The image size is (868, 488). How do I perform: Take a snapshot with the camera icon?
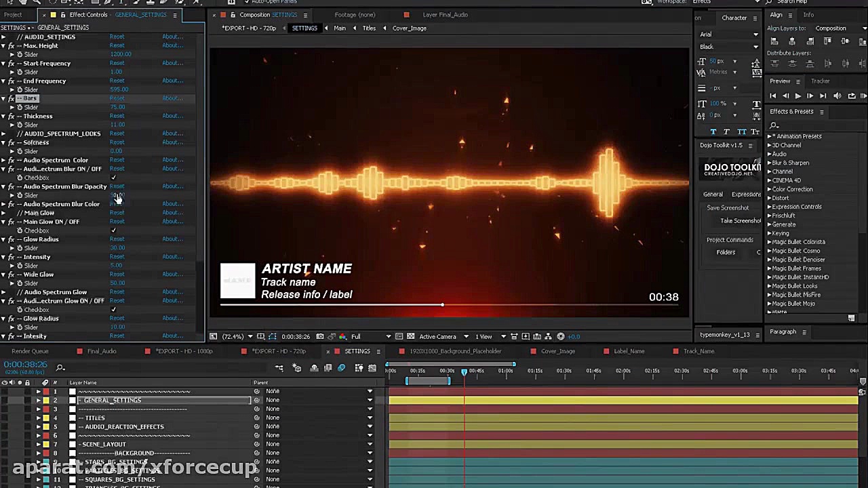tap(319, 336)
